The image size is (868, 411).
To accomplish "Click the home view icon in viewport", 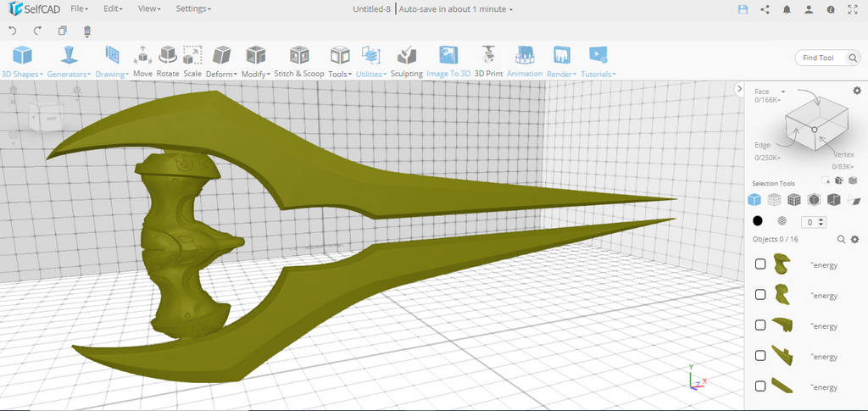I will [14, 89].
